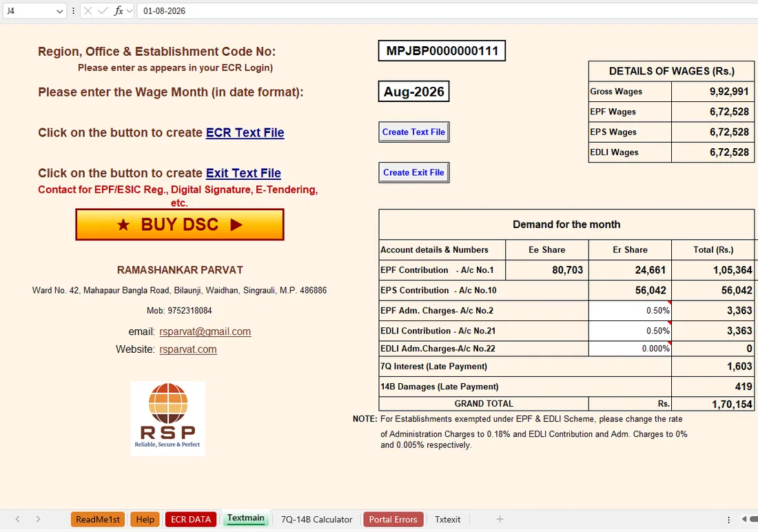
Task: Click the next sheet navigation arrow
Action: (38, 519)
